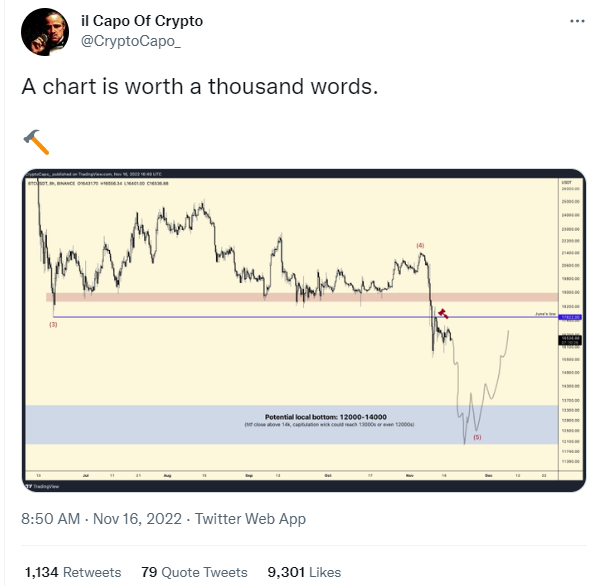View the 1,134 Retweets list
The width and height of the screenshot is (596, 586).
pyautogui.click(x=73, y=572)
